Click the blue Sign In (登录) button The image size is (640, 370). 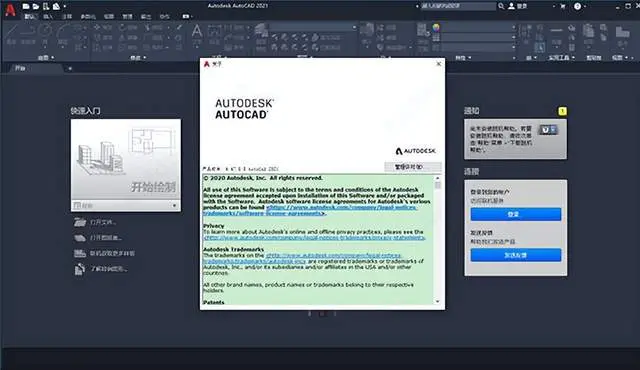(516, 214)
